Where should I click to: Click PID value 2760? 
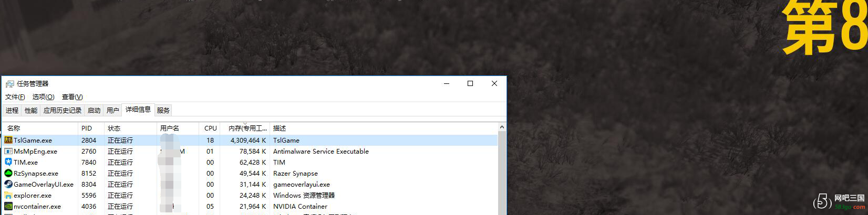coord(89,151)
